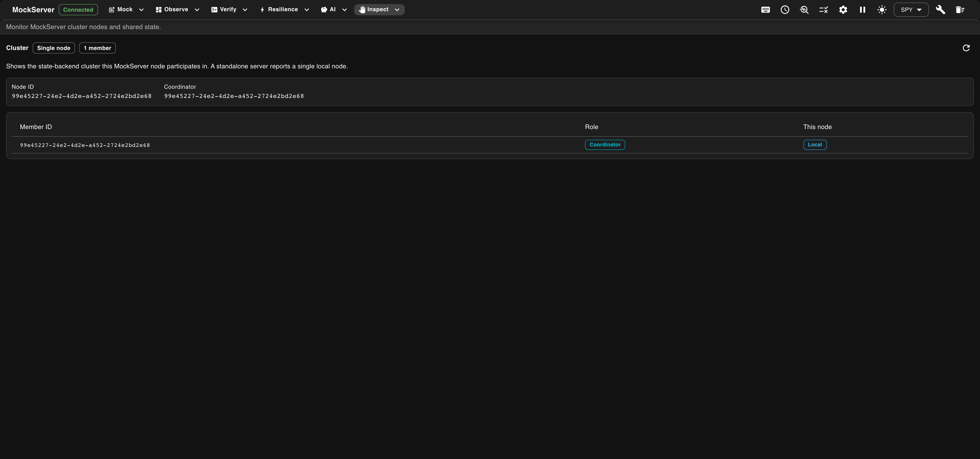Click the checklist rule icon
980x459 pixels.
click(x=824, y=10)
